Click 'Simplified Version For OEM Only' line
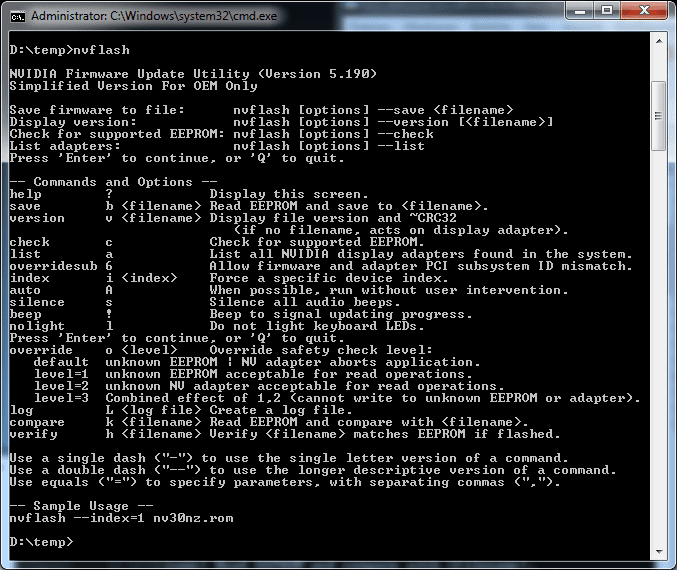 133,86
